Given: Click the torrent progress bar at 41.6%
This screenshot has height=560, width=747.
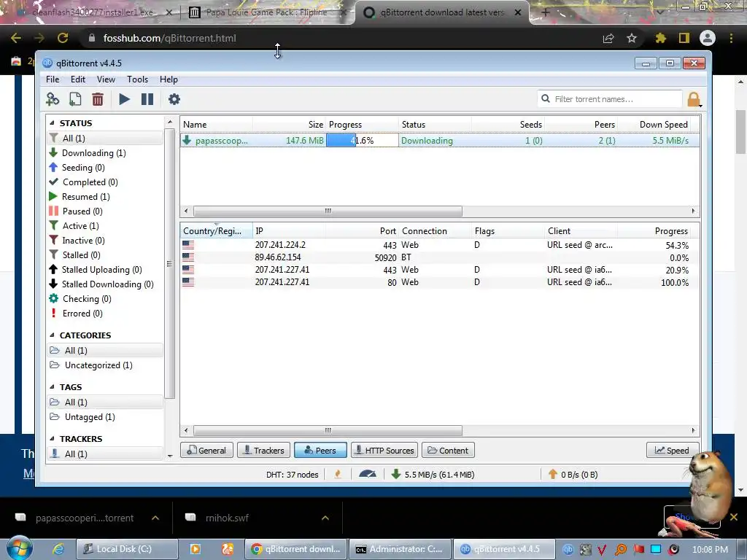Looking at the screenshot, I should tap(362, 141).
